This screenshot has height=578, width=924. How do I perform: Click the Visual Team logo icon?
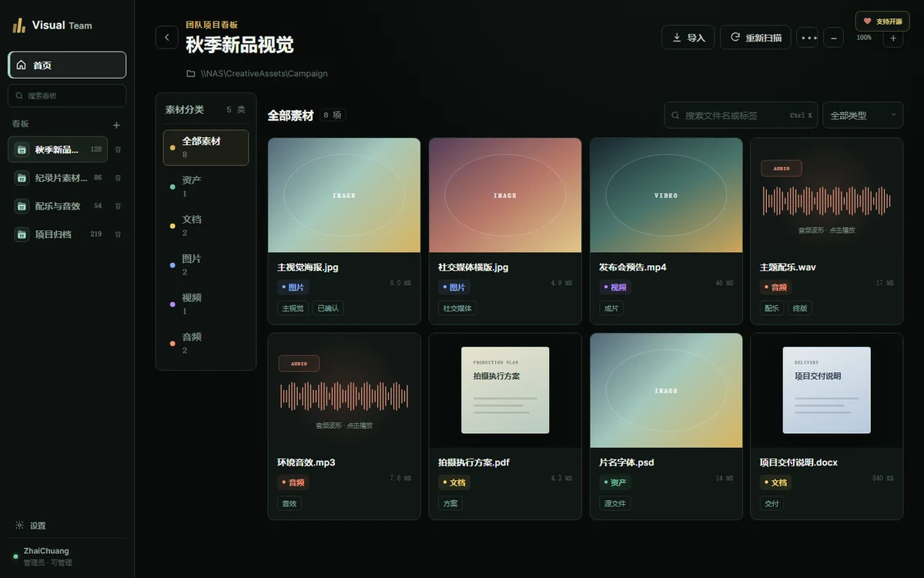[x=18, y=25]
